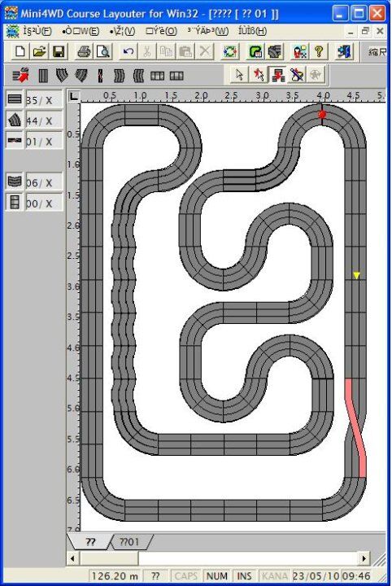Viewport: 392px width, 586px height.
Task: Save the layout with the floppy disk icon
Action: (x=59, y=51)
